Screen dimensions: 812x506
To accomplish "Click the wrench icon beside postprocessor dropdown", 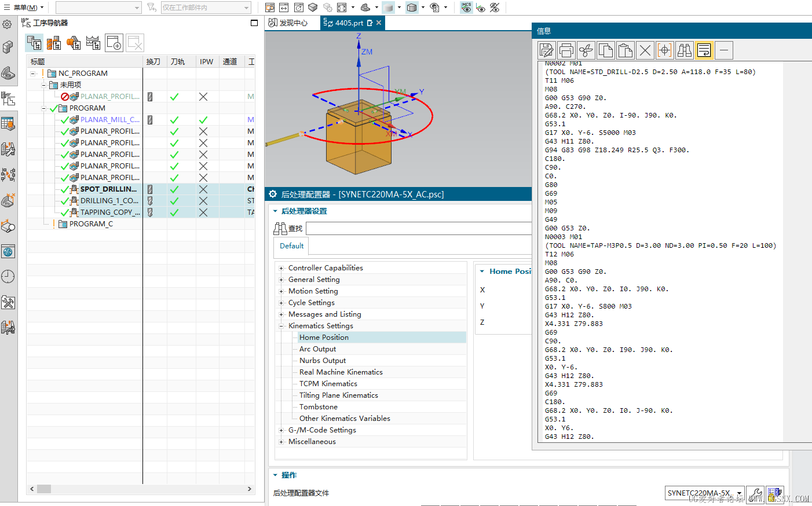I will click(755, 494).
